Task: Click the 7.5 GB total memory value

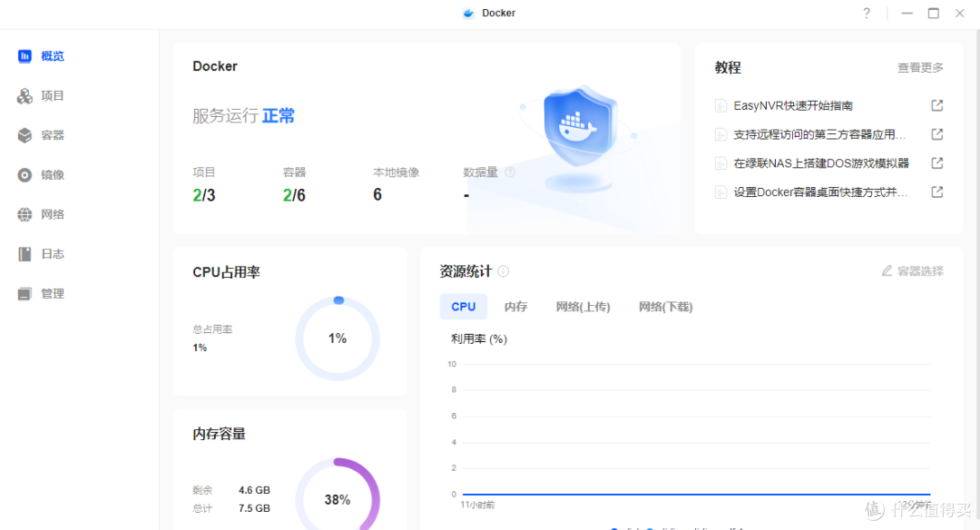Action: pos(254,508)
